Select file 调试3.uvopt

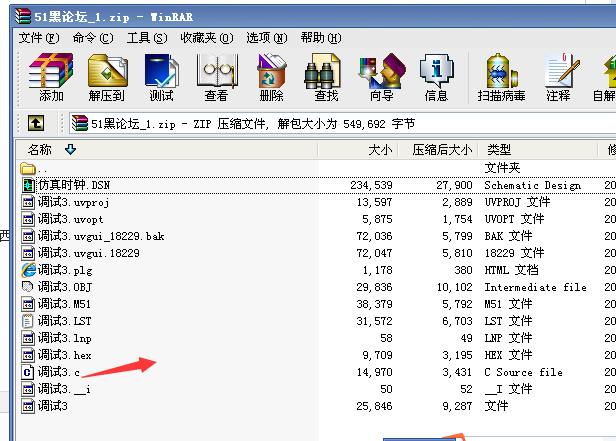click(70, 219)
